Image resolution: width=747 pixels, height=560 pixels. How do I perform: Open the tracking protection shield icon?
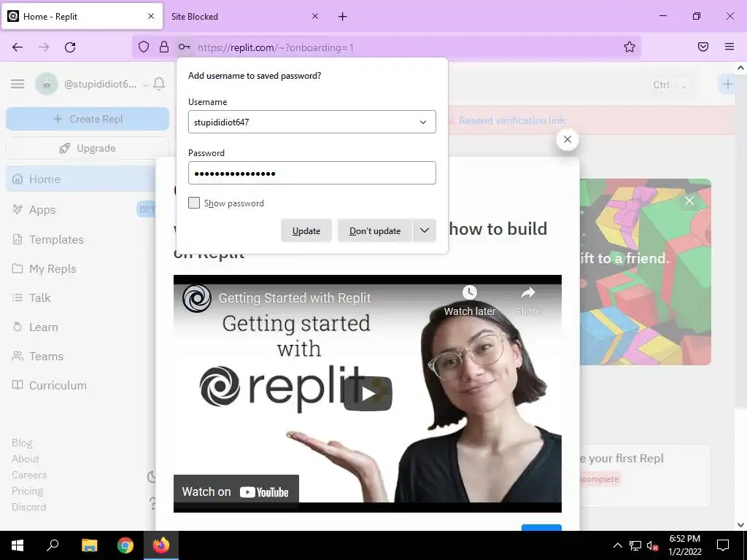coord(144,47)
